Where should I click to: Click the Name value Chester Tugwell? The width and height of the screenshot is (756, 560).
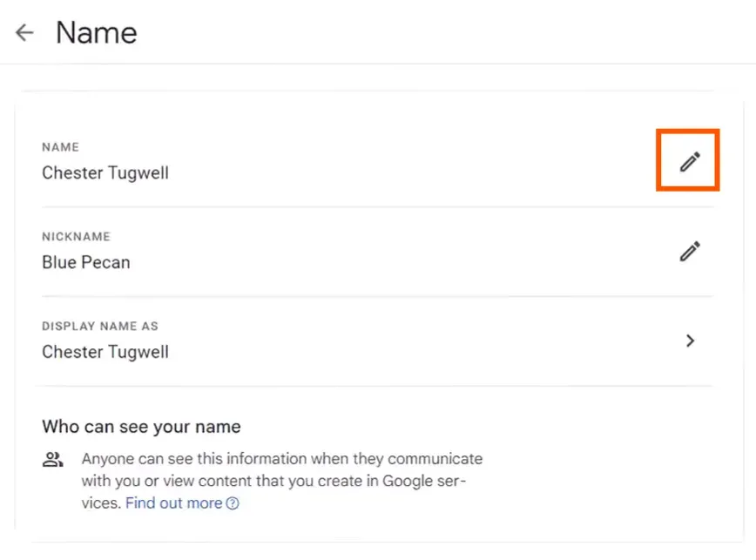[105, 172]
